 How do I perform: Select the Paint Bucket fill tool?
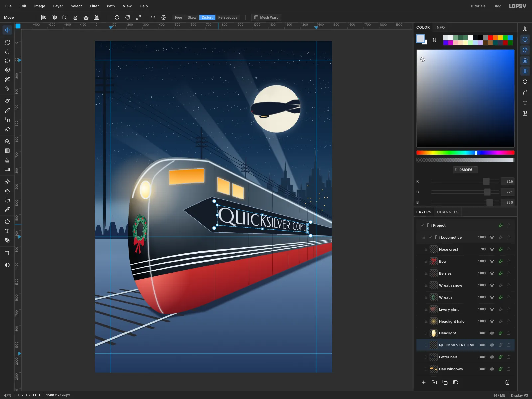pyautogui.click(x=7, y=141)
